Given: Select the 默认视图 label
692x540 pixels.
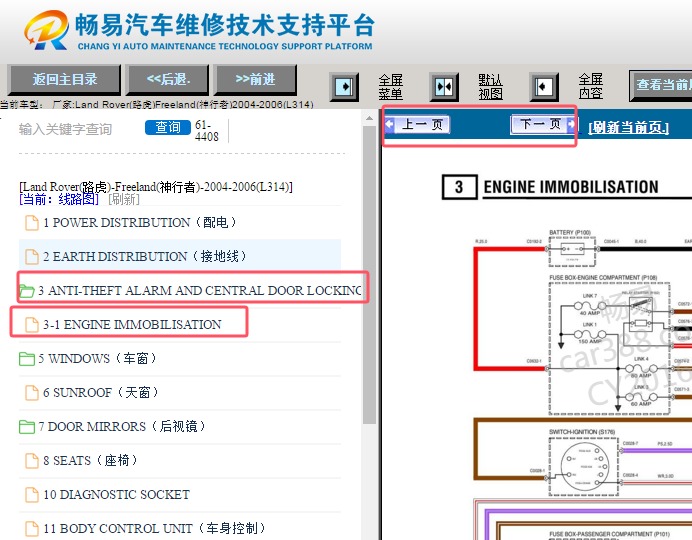Looking at the screenshot, I should (x=490, y=86).
